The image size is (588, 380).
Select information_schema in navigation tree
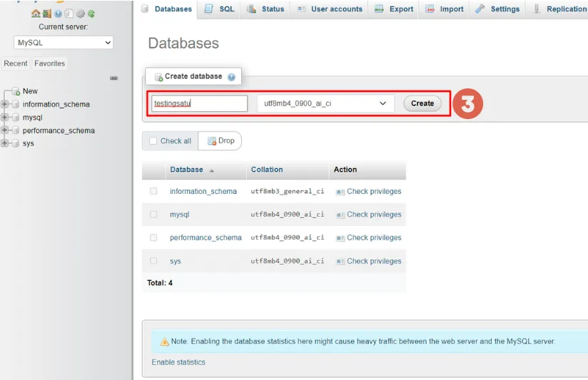[x=56, y=104]
